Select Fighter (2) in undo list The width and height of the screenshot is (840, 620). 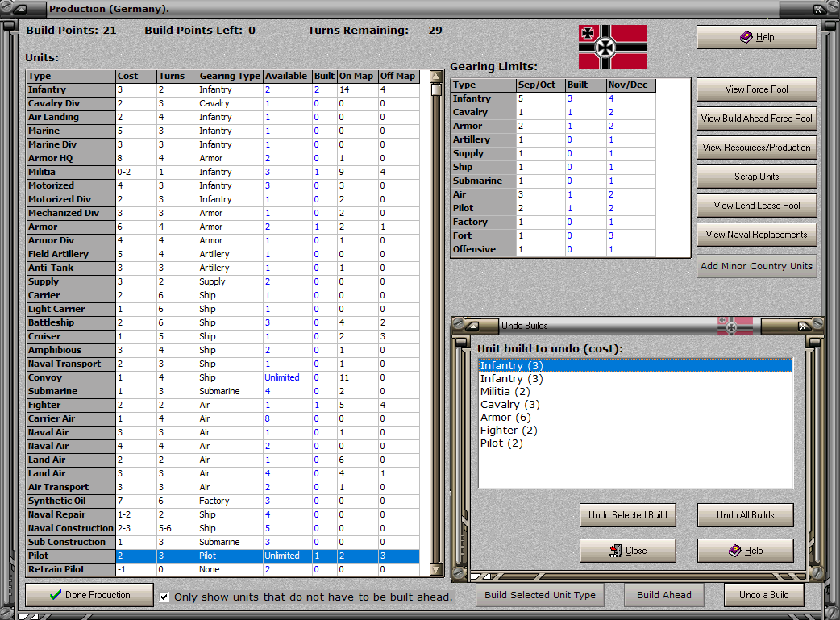pos(635,430)
